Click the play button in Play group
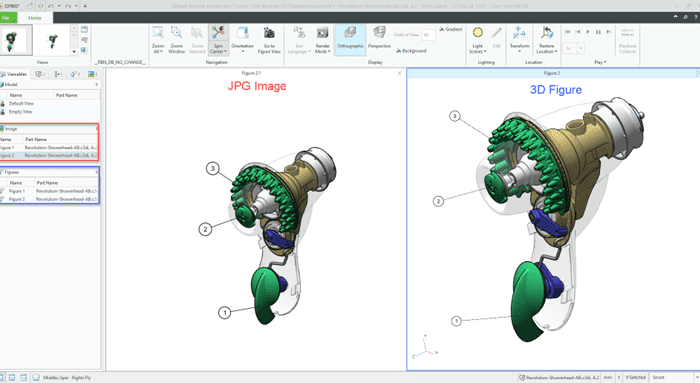 [588, 32]
